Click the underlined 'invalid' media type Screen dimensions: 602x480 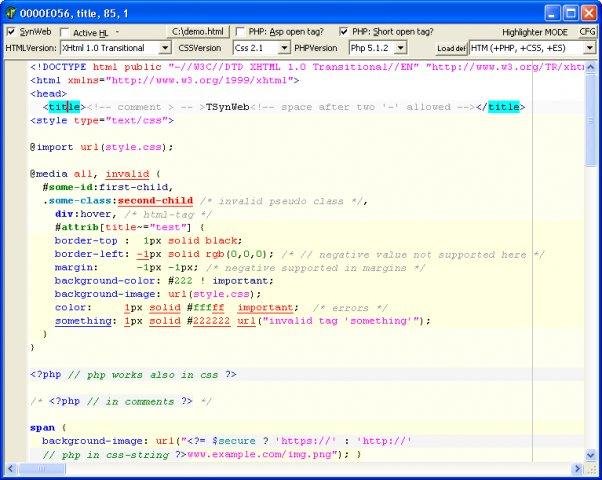[127, 174]
